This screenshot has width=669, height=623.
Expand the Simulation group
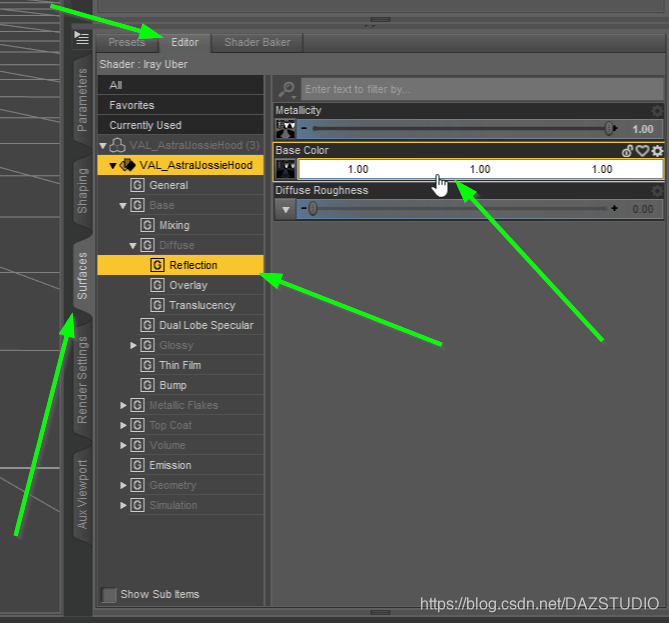(x=123, y=505)
